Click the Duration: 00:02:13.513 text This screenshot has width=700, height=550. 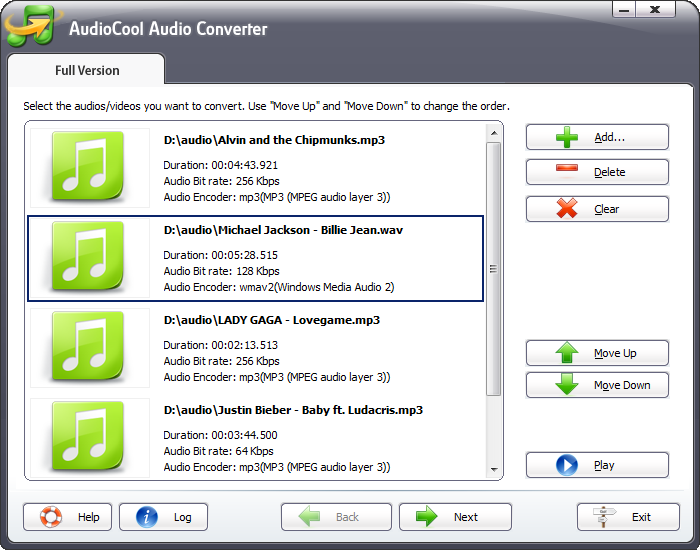click(221, 345)
